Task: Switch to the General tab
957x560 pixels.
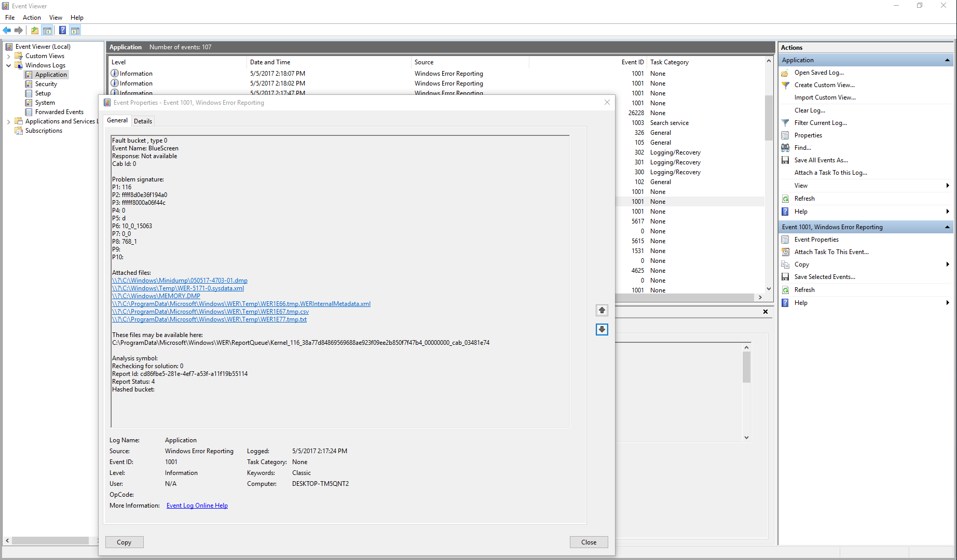Action: pyautogui.click(x=117, y=120)
